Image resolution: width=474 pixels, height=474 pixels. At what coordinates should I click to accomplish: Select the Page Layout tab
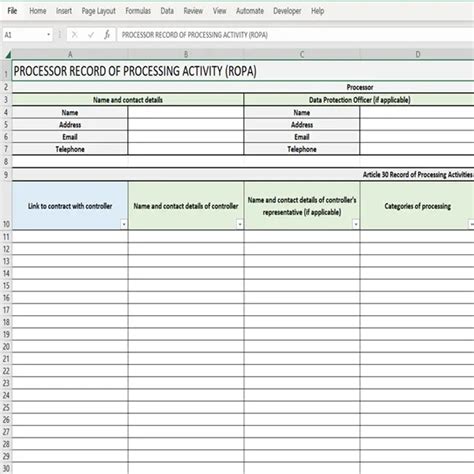(x=99, y=11)
